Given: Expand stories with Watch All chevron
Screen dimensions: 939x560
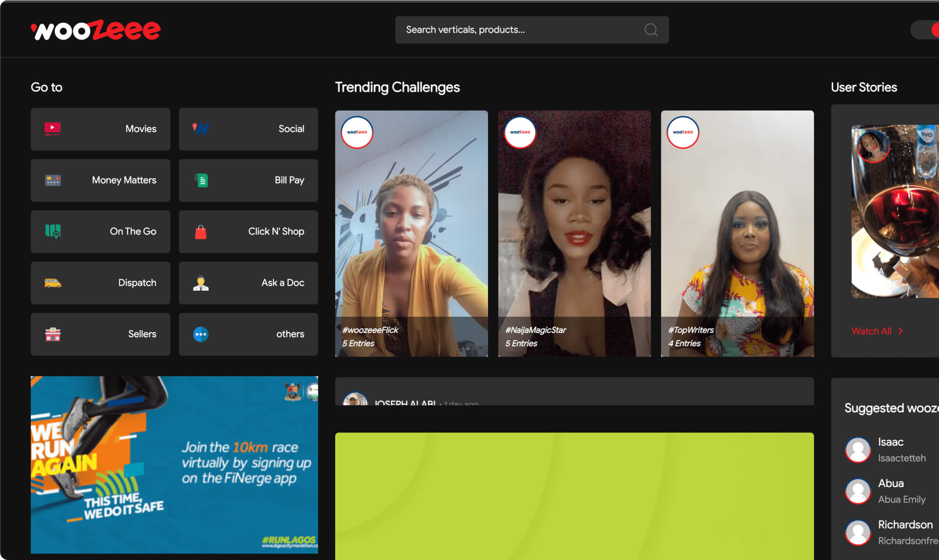Looking at the screenshot, I should click(x=901, y=331).
